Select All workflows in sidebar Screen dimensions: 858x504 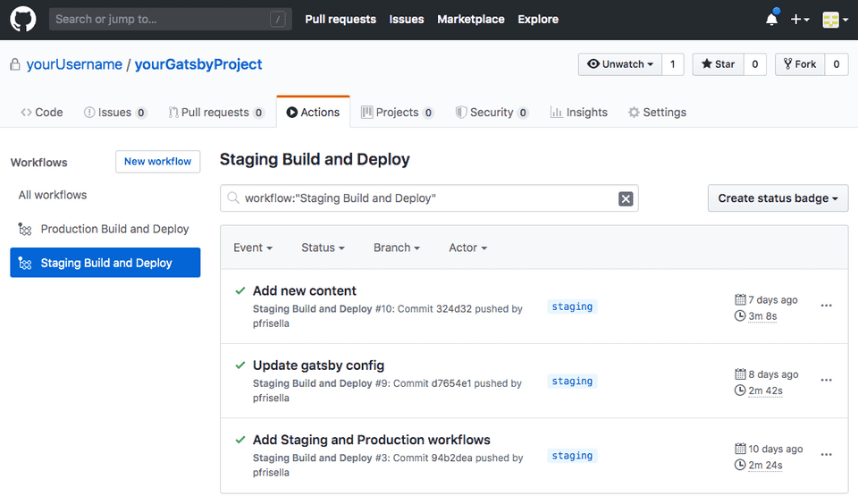point(53,195)
